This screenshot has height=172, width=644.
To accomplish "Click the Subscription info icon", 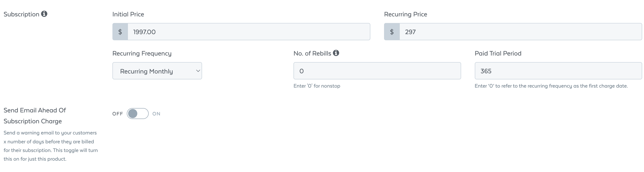I will point(44,14).
